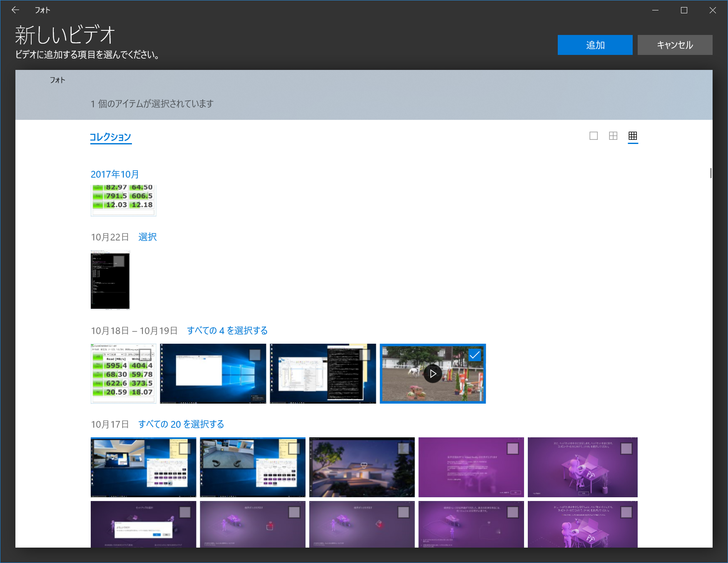728x563 pixels.
Task: Tick the checkbox on the virtual room with TV screenshot
Action: (x=185, y=448)
